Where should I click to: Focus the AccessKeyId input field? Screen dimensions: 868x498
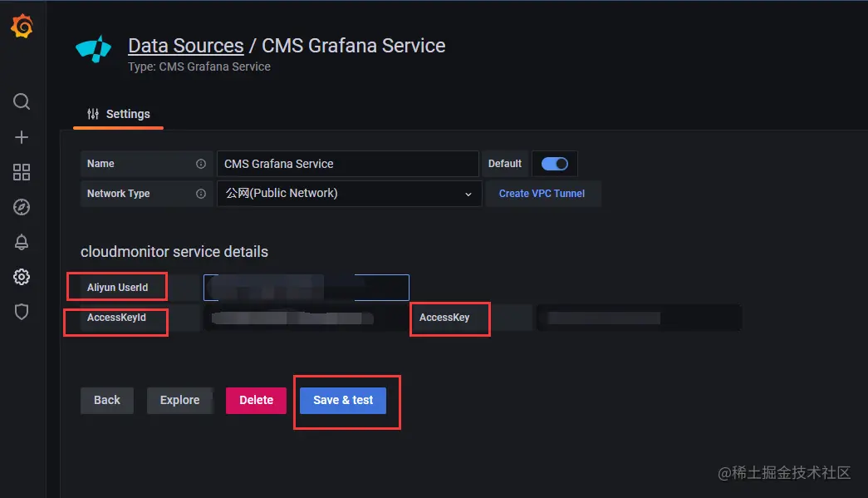click(x=306, y=318)
